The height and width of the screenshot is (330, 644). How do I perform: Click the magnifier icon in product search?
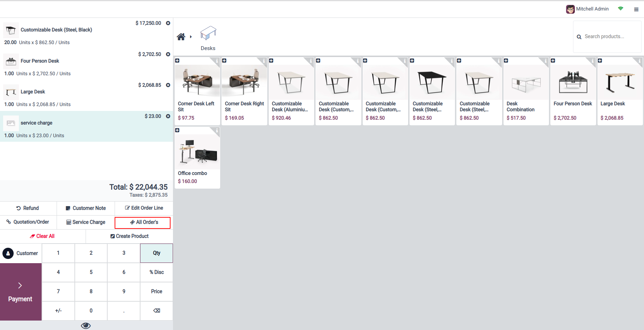pos(579,37)
